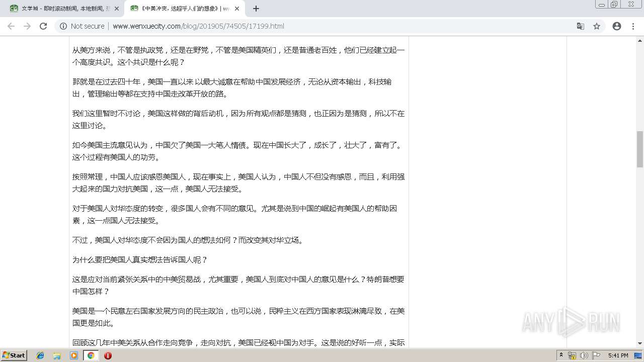Close the 文学城 news tab
The height and width of the screenshot is (362, 644).
(117, 9)
